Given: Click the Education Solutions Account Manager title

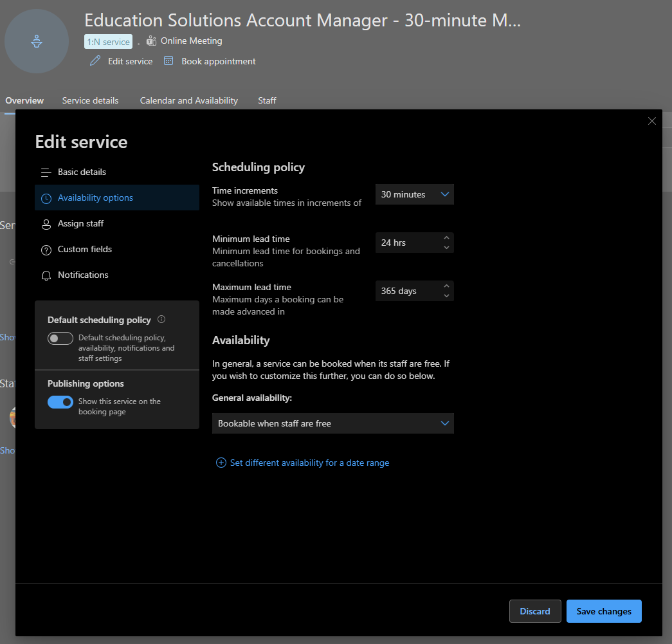Looking at the screenshot, I should tap(303, 20).
